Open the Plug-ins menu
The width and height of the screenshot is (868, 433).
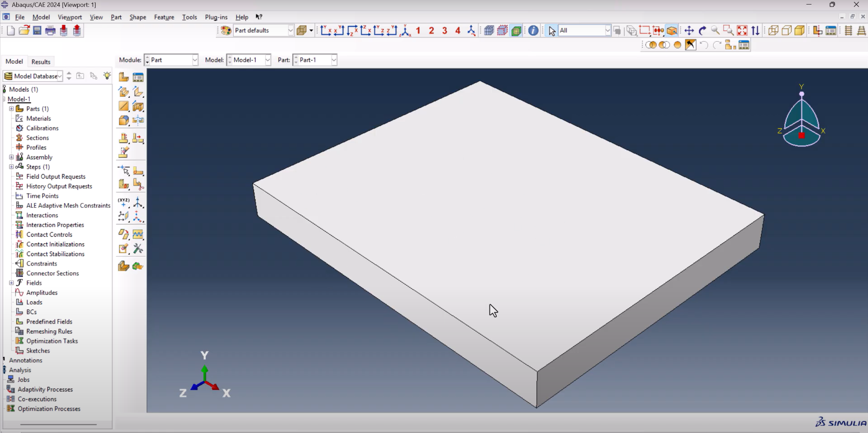216,17
